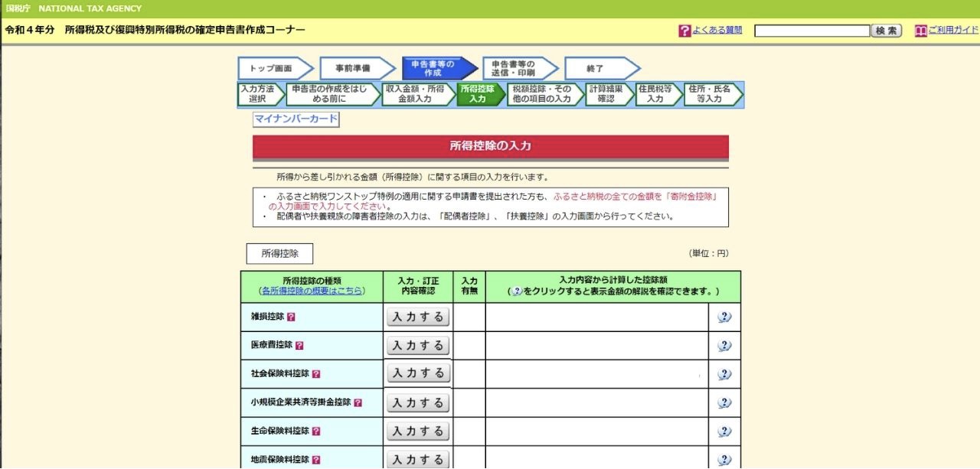Click the 所得控除 section label box
Image resolution: width=980 pixels, height=469 pixels.
pos(279,254)
